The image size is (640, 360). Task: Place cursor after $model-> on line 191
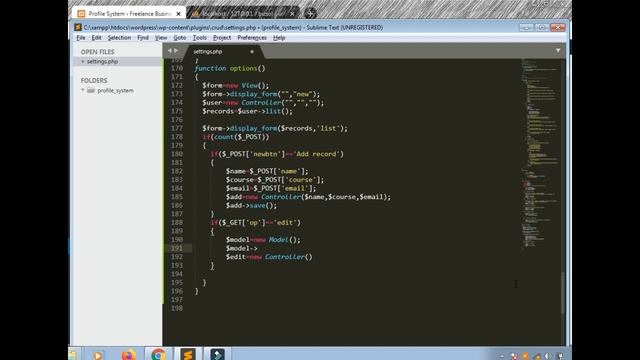(258, 248)
